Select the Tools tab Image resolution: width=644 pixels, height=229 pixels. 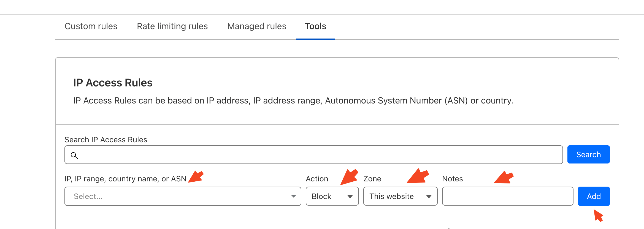click(315, 26)
